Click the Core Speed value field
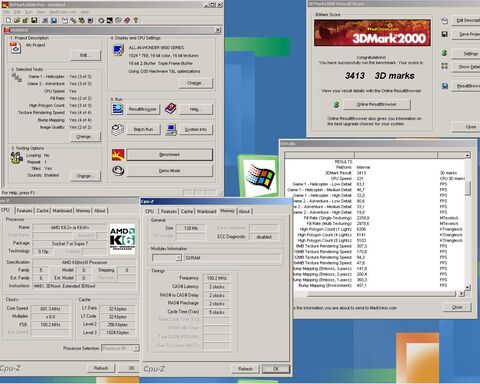 click(50, 309)
